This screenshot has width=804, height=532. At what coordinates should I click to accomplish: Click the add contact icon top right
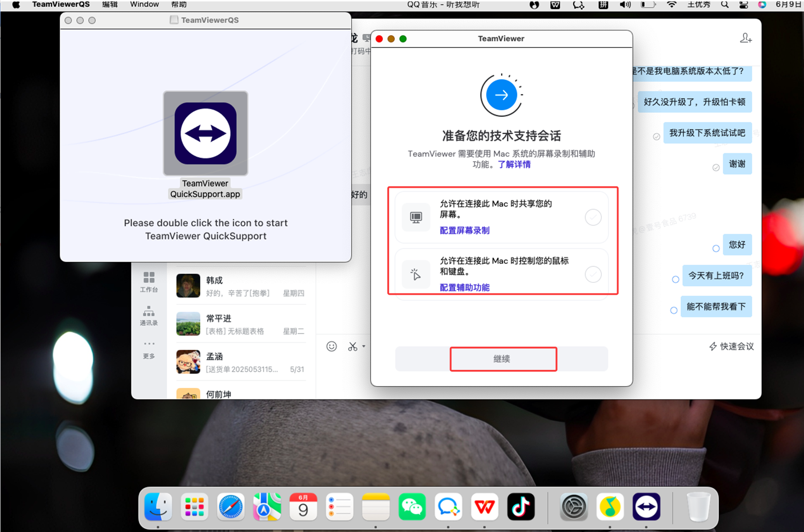(745, 38)
